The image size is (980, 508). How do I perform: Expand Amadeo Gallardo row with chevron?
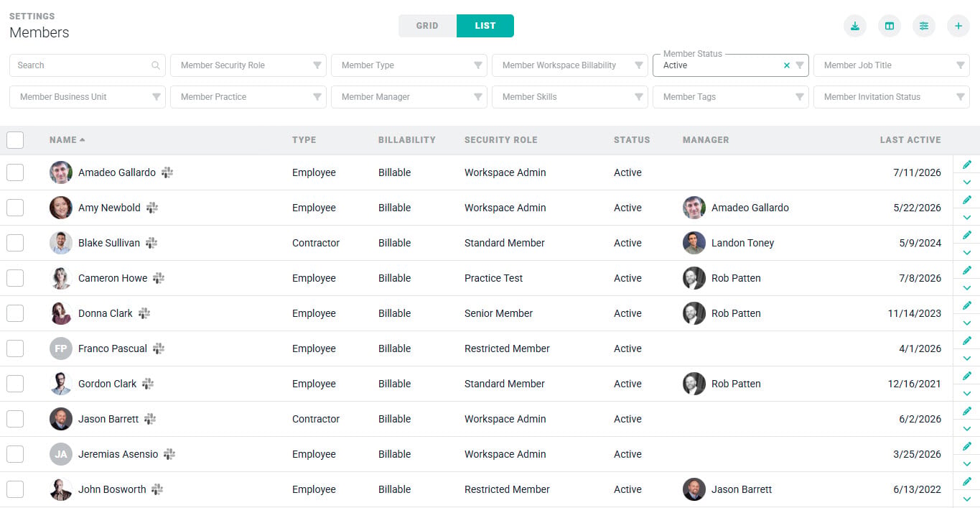[x=967, y=183]
